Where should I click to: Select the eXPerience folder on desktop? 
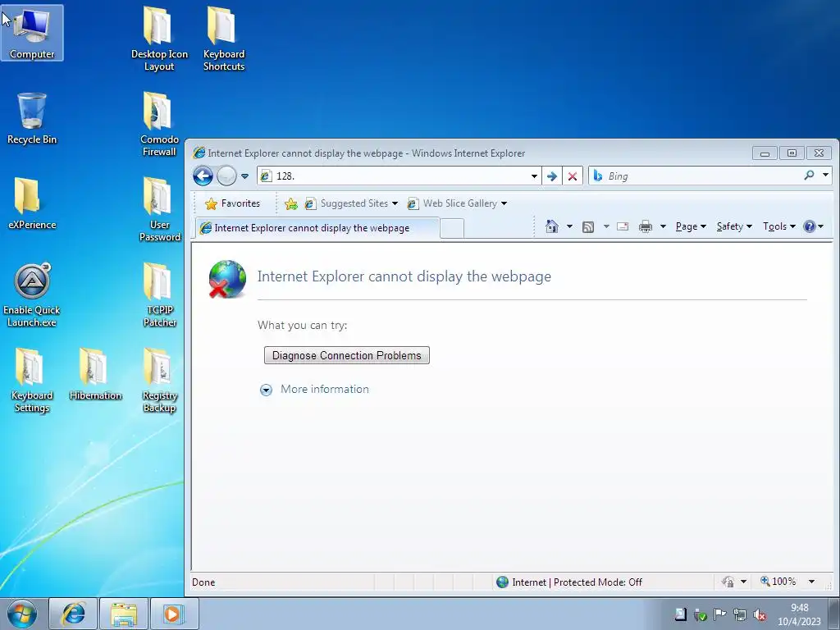tap(32, 203)
